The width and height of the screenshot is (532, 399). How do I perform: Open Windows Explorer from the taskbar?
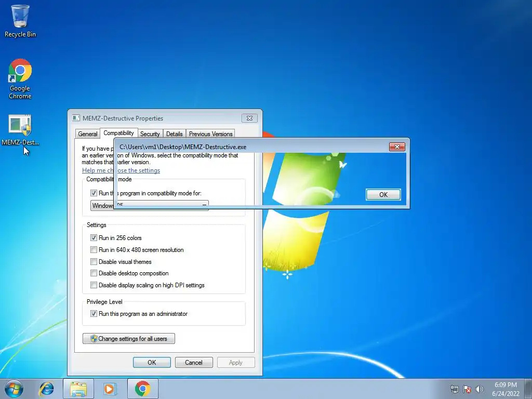click(x=78, y=389)
